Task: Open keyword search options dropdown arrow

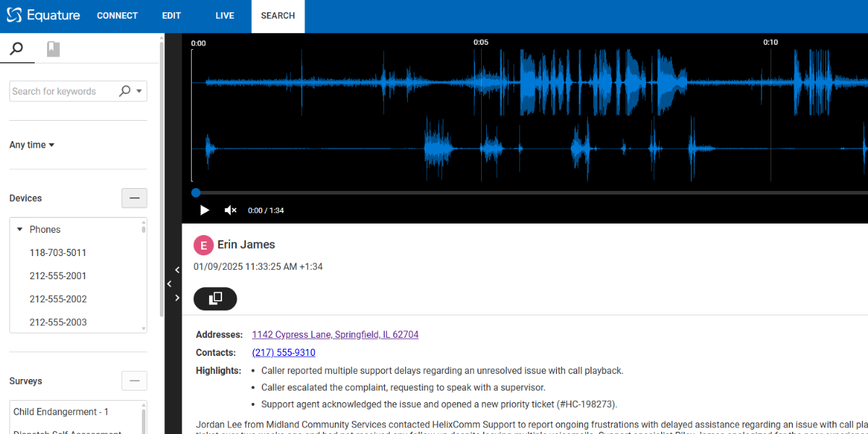Action: click(x=140, y=91)
